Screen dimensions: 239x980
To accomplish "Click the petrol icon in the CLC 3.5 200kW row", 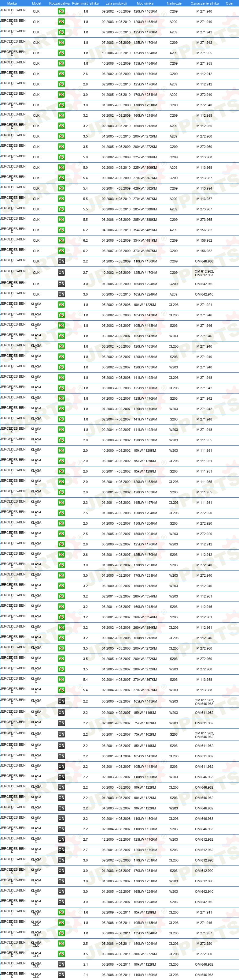I will 61,954.
